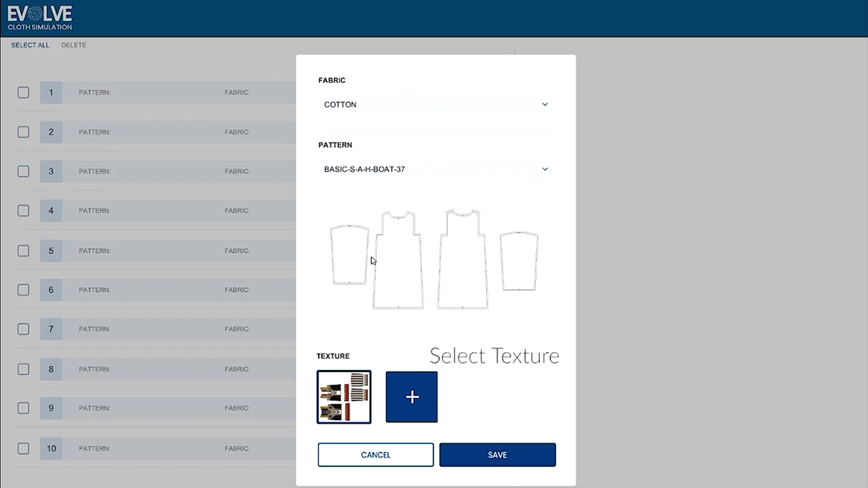Click the add new texture button

pyautogui.click(x=411, y=396)
